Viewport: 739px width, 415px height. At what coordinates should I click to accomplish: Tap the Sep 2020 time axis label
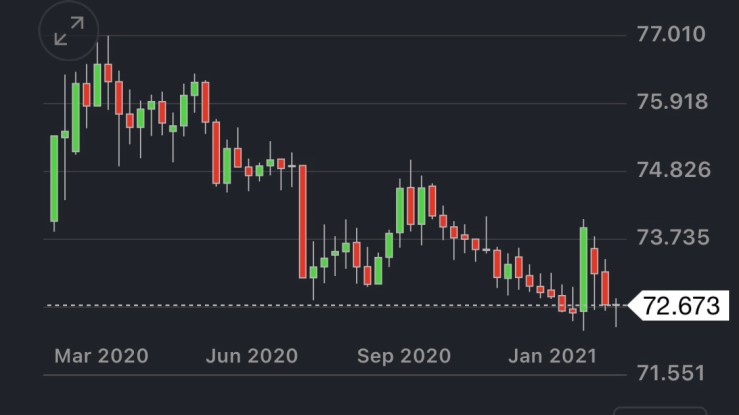[404, 356]
